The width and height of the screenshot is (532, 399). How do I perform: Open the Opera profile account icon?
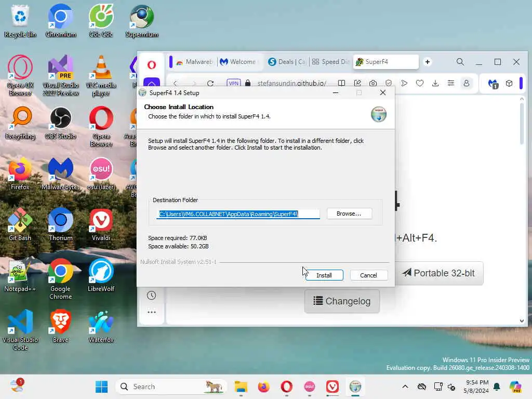pyautogui.click(x=467, y=83)
